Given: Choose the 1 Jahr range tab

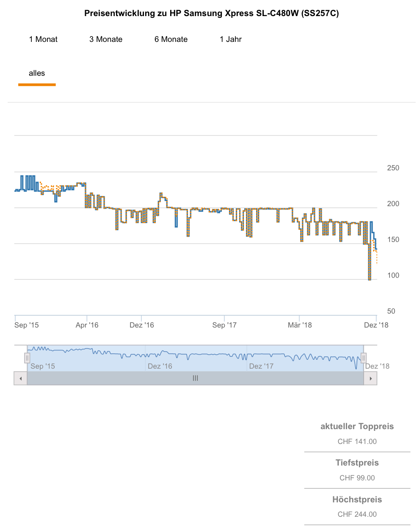Looking at the screenshot, I should 231,39.
